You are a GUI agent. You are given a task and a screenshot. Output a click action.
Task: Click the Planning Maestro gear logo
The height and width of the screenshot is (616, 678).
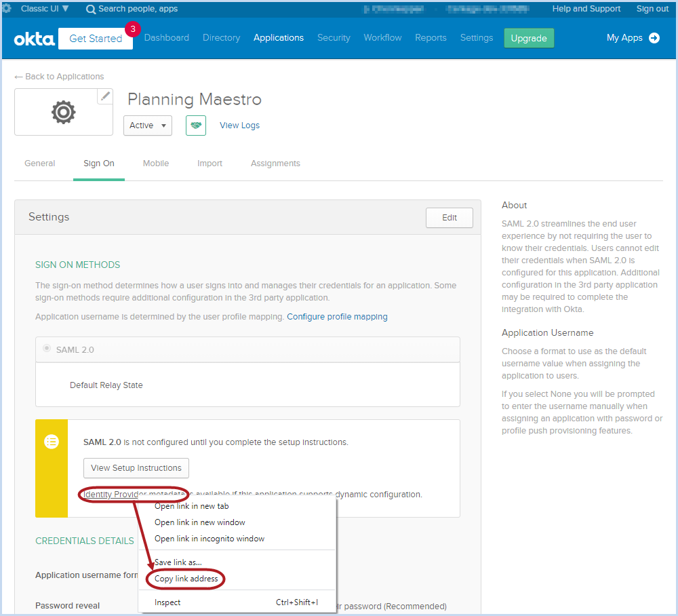tap(64, 112)
